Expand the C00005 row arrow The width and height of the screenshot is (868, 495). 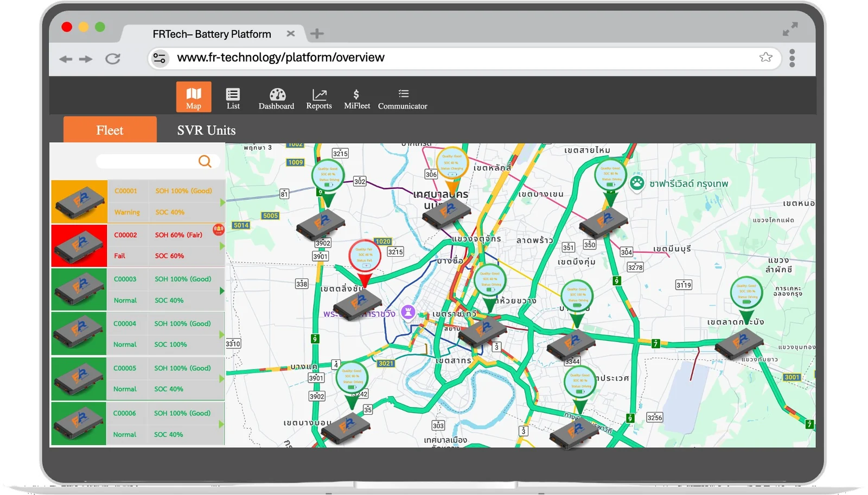pyautogui.click(x=222, y=379)
